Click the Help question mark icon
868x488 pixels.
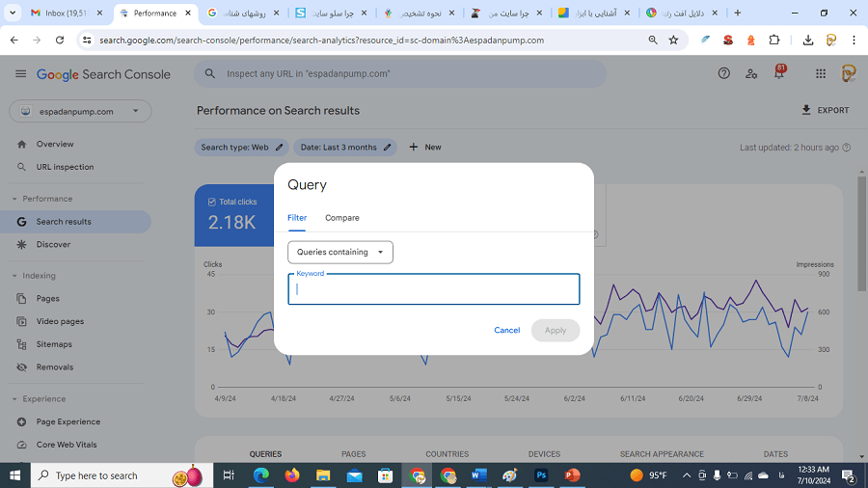click(x=724, y=74)
